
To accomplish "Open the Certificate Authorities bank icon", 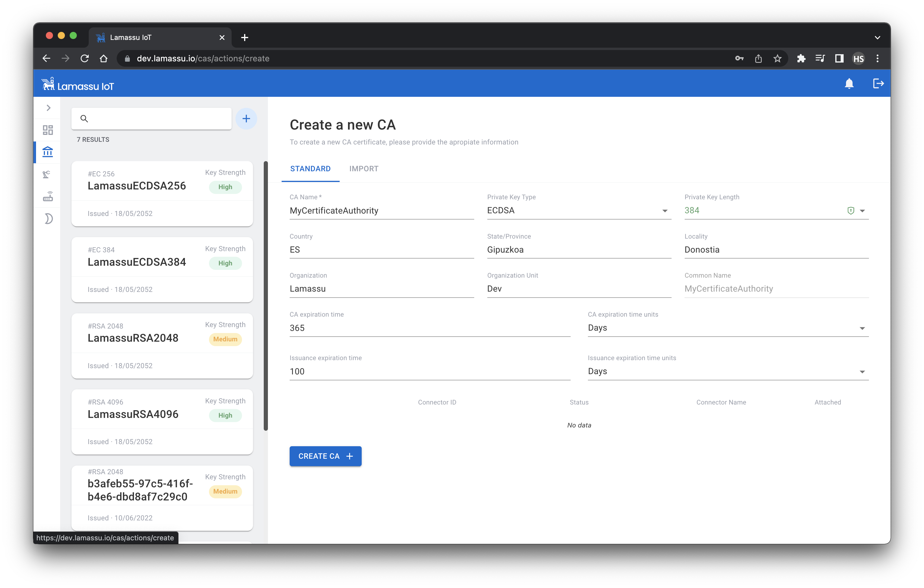I will coord(48,152).
